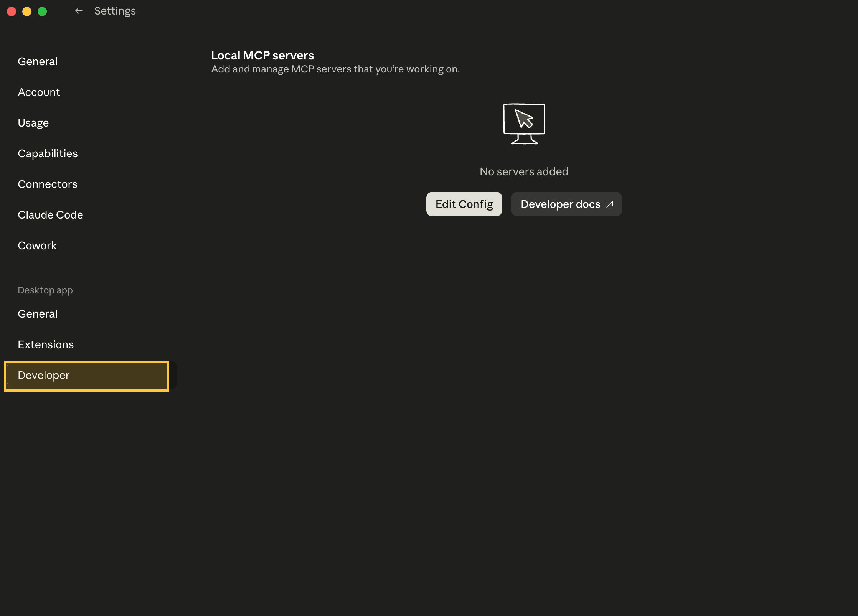
Task: Click the monitor cursor illustration
Action: [524, 124]
